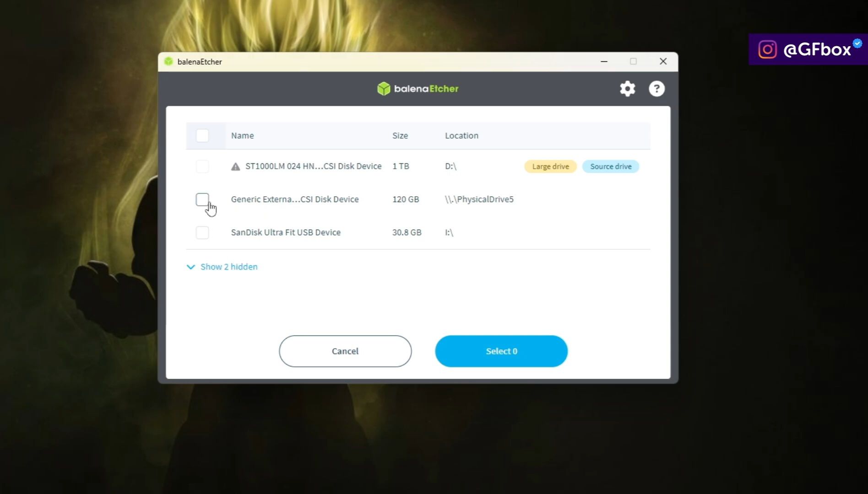
Task: Click the Source drive badge
Action: coord(611,166)
